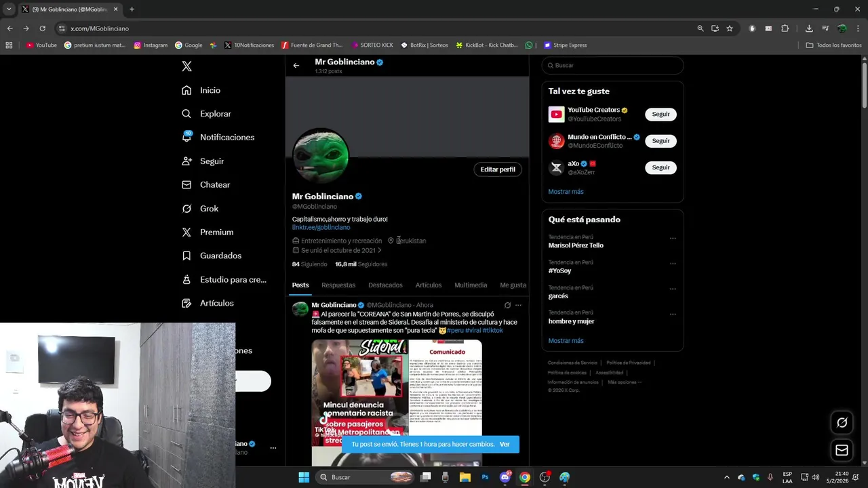Bookmark this page with the star icon
This screenshot has width=868, height=488.
coord(730,28)
